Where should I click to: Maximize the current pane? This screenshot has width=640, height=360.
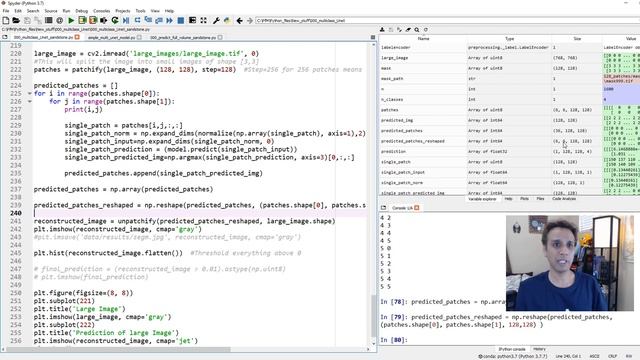pos(192,20)
